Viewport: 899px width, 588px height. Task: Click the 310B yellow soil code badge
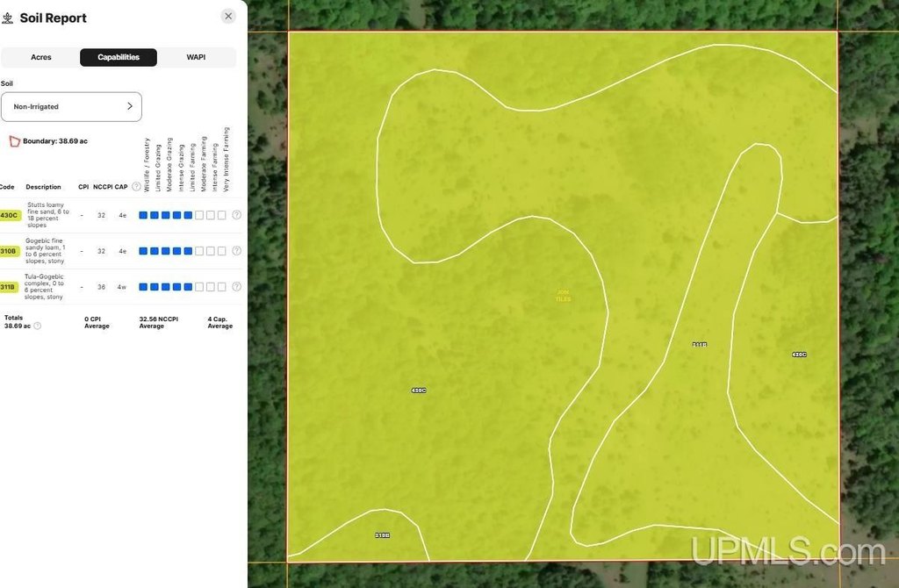coord(9,251)
